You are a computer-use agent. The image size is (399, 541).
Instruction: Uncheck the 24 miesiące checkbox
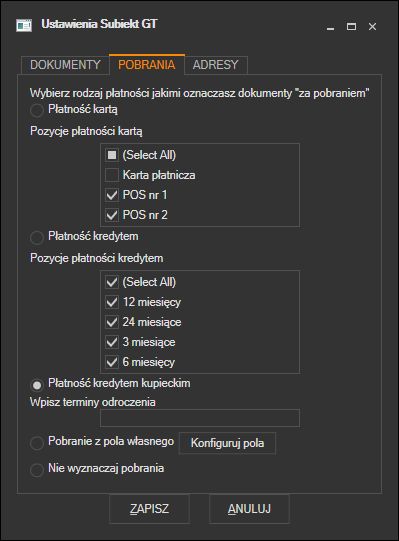[112, 322]
